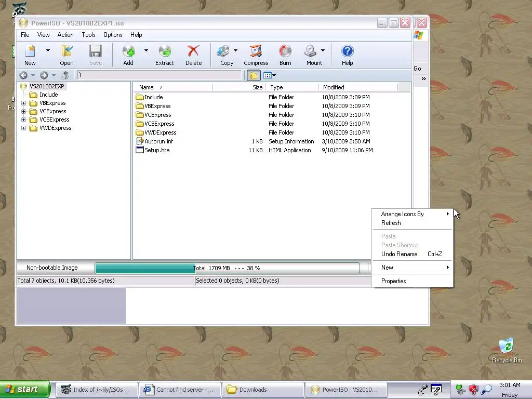This screenshot has width=532, height=399.
Task: Click the Up one level icon
Action: point(65,75)
